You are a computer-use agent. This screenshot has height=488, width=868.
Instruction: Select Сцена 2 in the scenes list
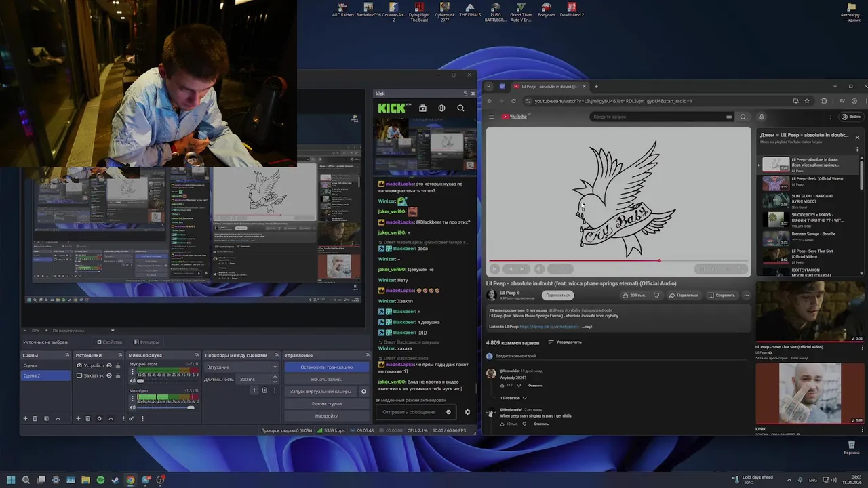(45, 375)
